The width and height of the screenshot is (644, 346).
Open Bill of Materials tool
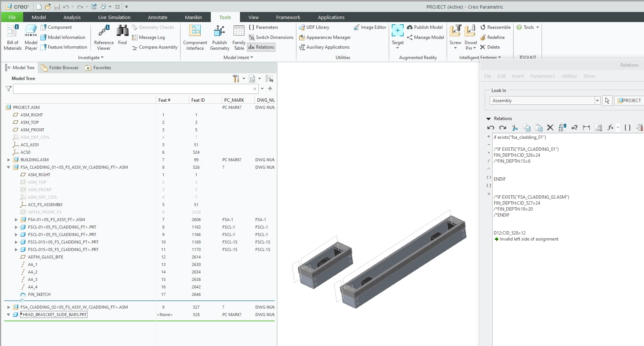point(13,37)
